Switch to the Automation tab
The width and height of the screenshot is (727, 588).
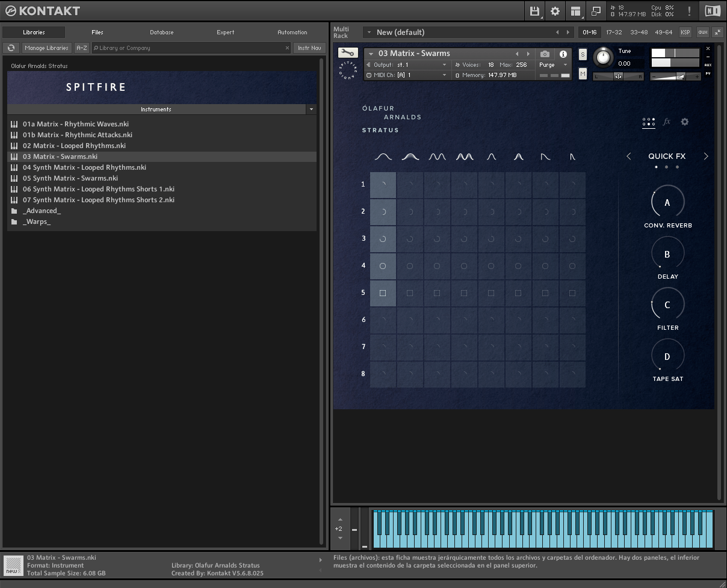[292, 32]
